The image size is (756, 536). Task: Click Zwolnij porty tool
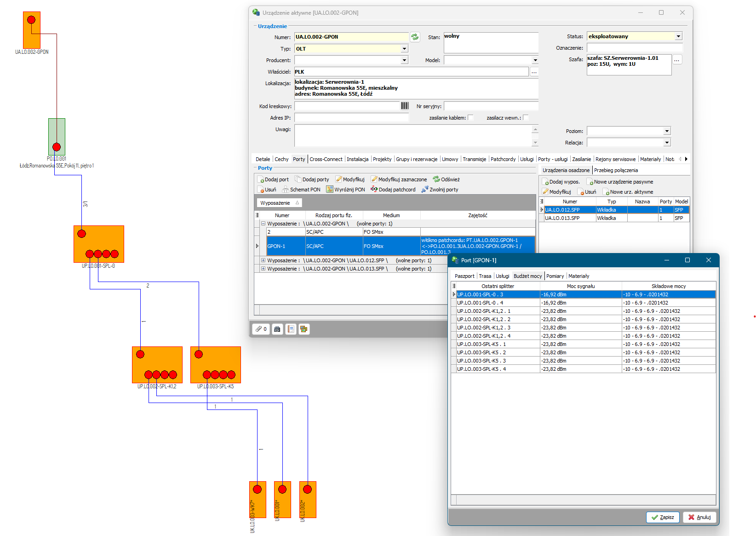440,190
